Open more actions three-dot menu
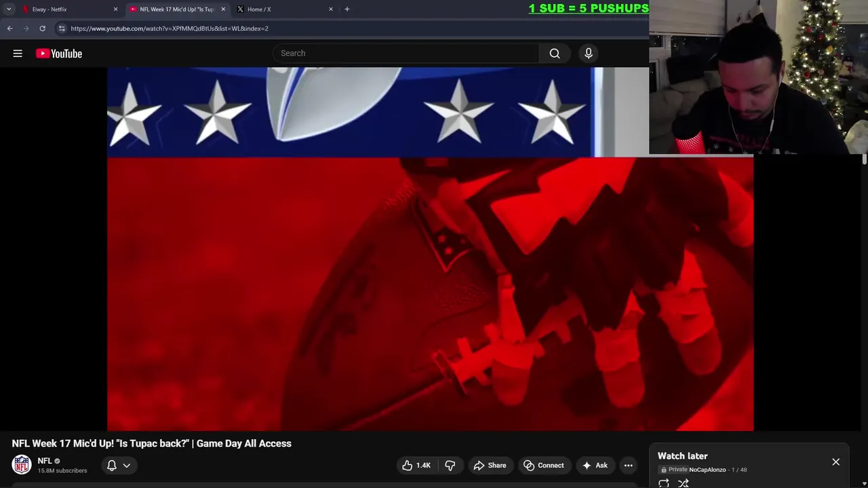The height and width of the screenshot is (488, 868). [629, 466]
